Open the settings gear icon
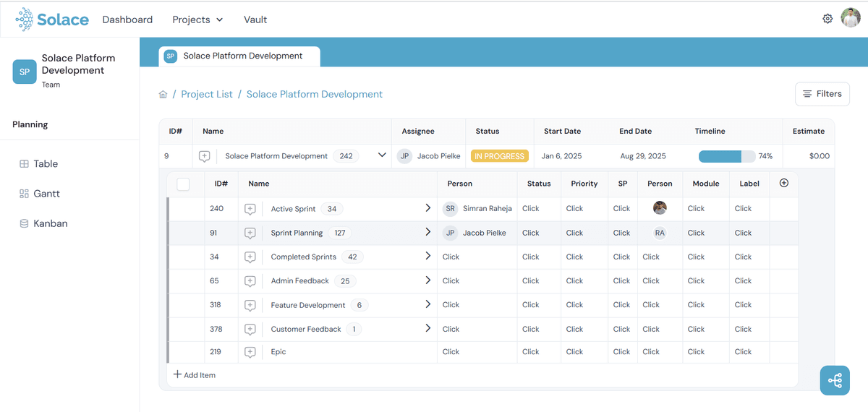This screenshot has height=412, width=868. point(827,20)
